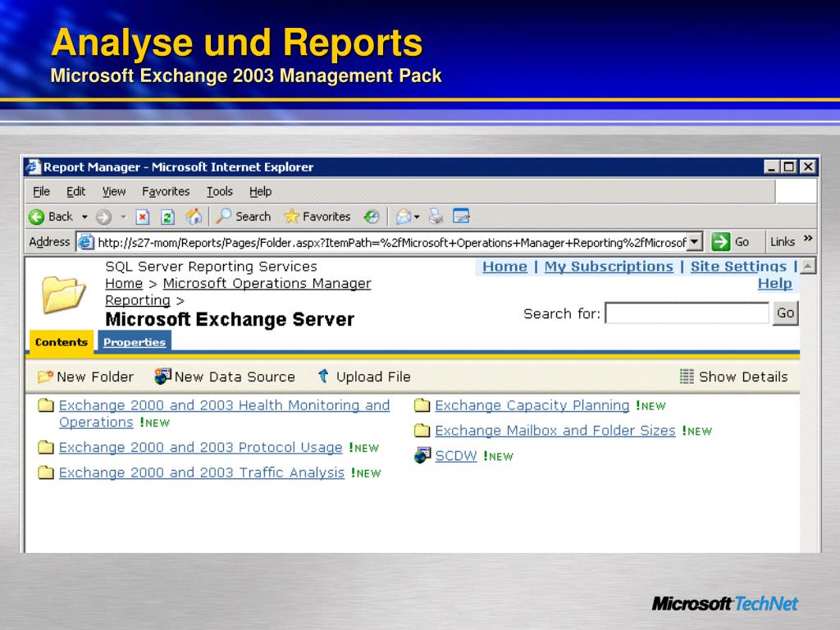Click the SCDW data source icon
This screenshot has width=840, height=630.
point(422,455)
